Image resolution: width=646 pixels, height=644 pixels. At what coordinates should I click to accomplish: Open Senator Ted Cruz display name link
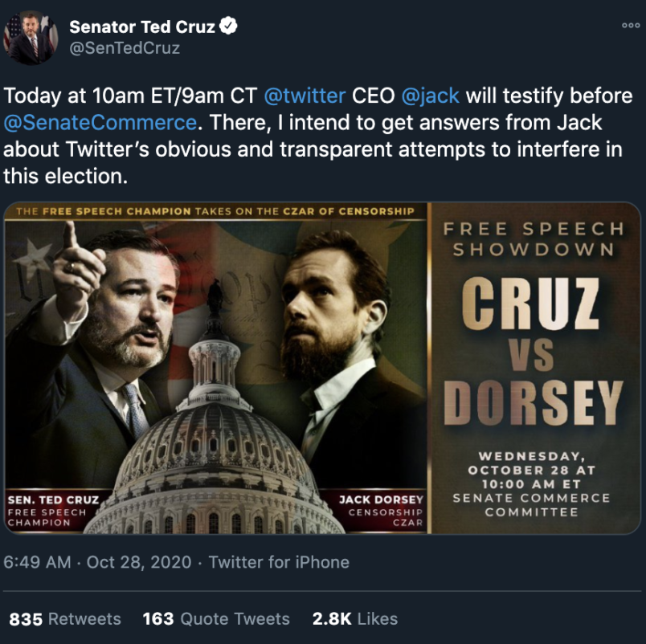(142, 26)
